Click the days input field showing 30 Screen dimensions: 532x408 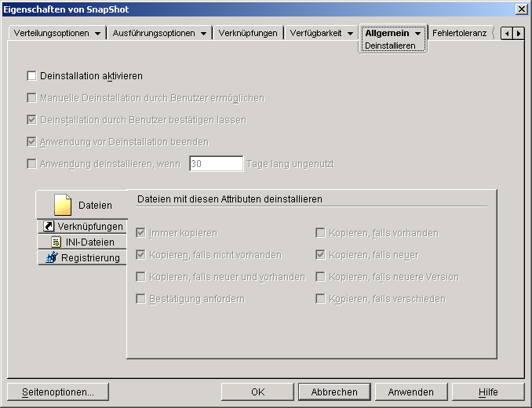(217, 164)
